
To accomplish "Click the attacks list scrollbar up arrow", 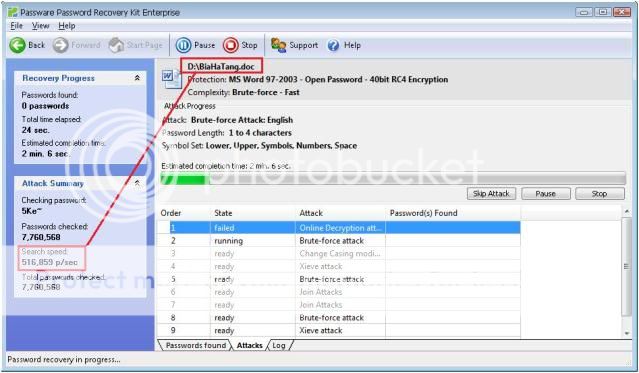I will 627,211.
